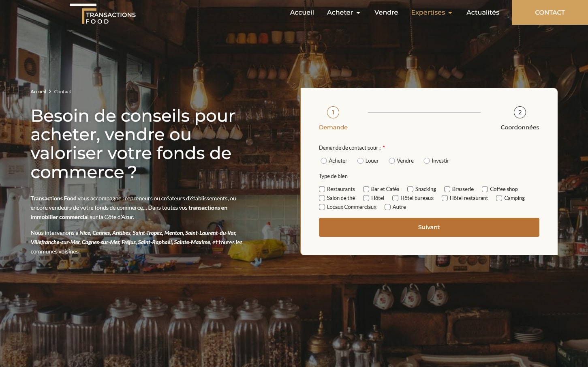
Task: Select the Louer radio option
Action: pyautogui.click(x=360, y=161)
